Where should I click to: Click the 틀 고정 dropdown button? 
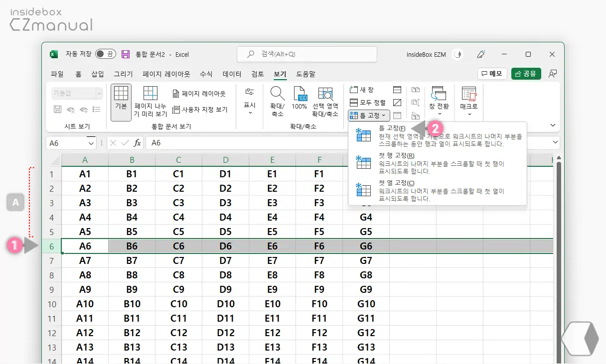pos(368,116)
